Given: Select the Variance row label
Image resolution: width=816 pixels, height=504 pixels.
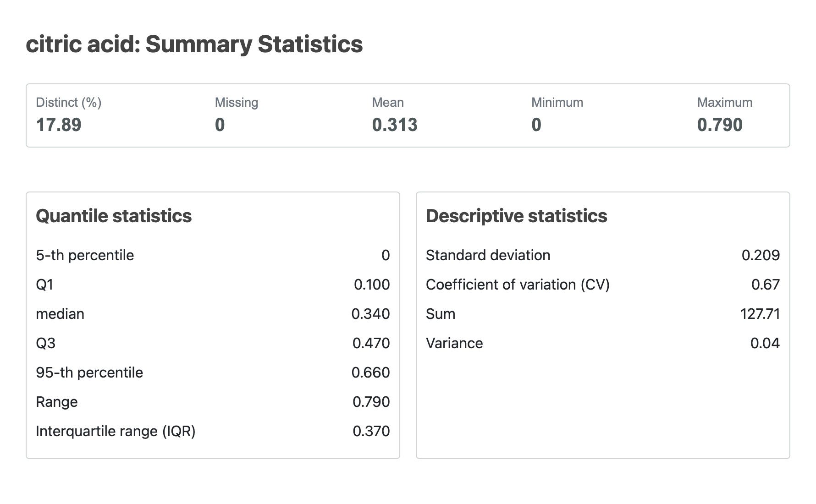Looking at the screenshot, I should click(454, 343).
